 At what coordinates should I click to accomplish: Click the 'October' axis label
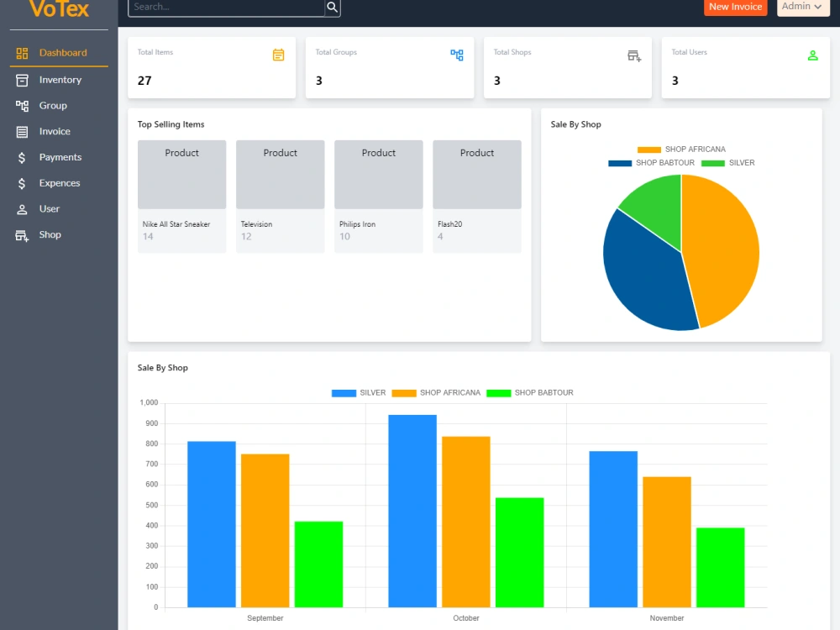click(x=466, y=618)
